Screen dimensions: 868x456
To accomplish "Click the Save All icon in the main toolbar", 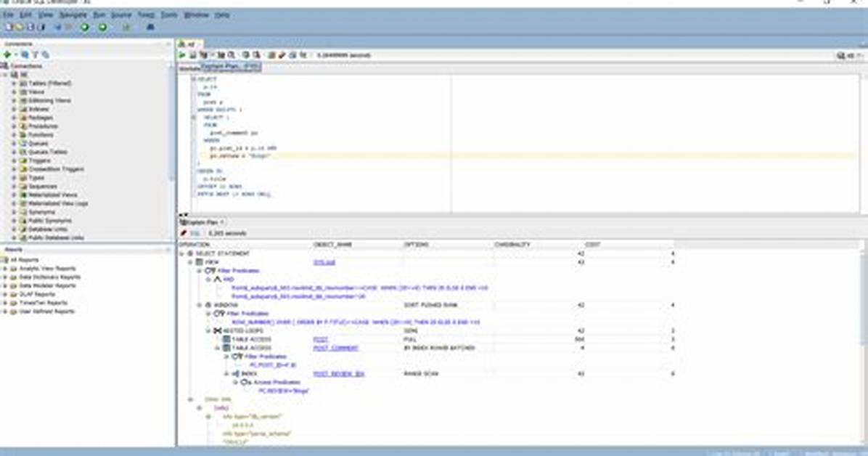I will 41,27.
